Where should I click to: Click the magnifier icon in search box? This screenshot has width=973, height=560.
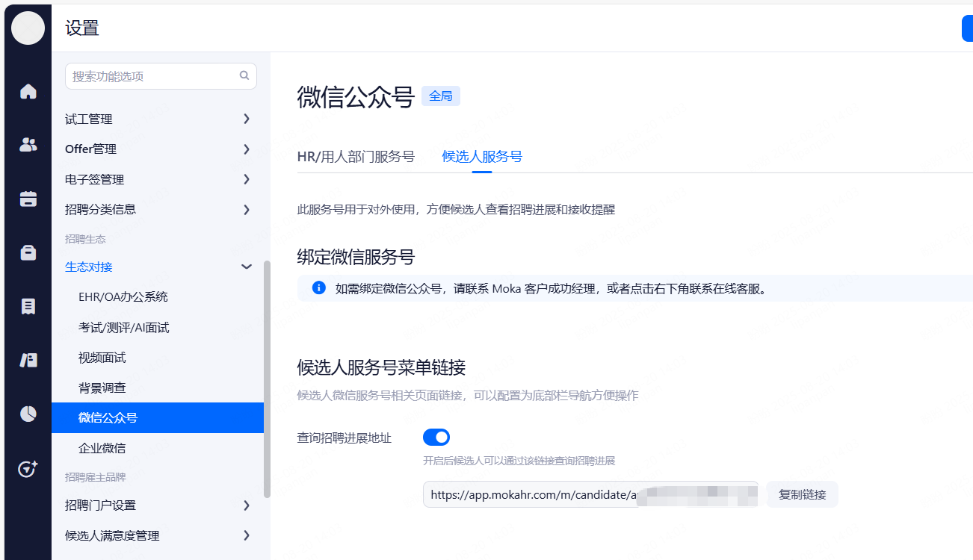click(244, 75)
